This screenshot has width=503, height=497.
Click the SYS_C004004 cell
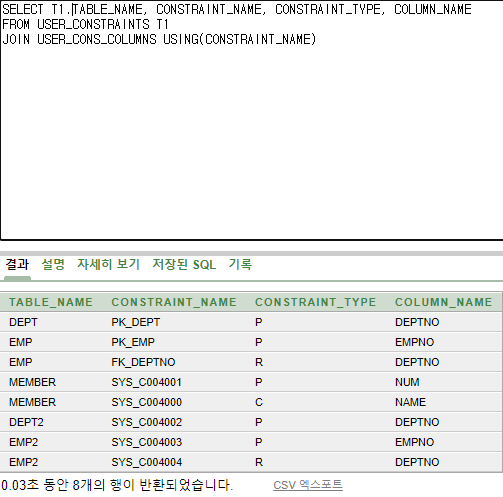click(x=147, y=462)
